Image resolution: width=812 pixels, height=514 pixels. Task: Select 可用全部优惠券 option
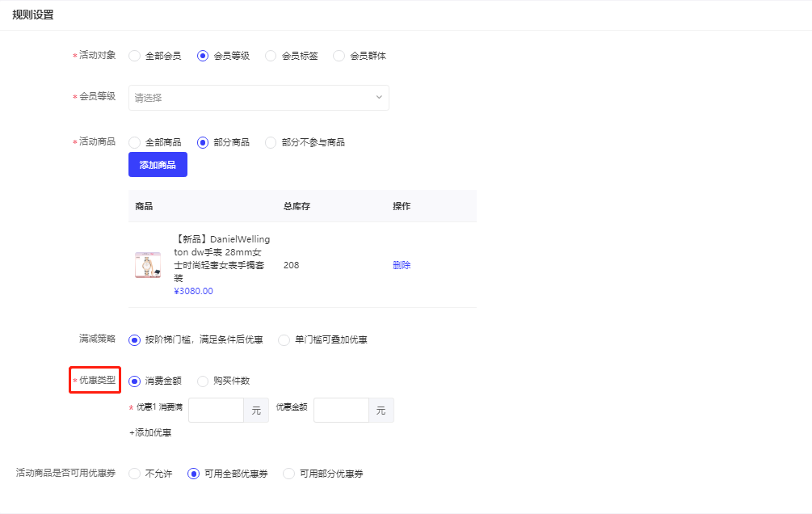(194, 474)
